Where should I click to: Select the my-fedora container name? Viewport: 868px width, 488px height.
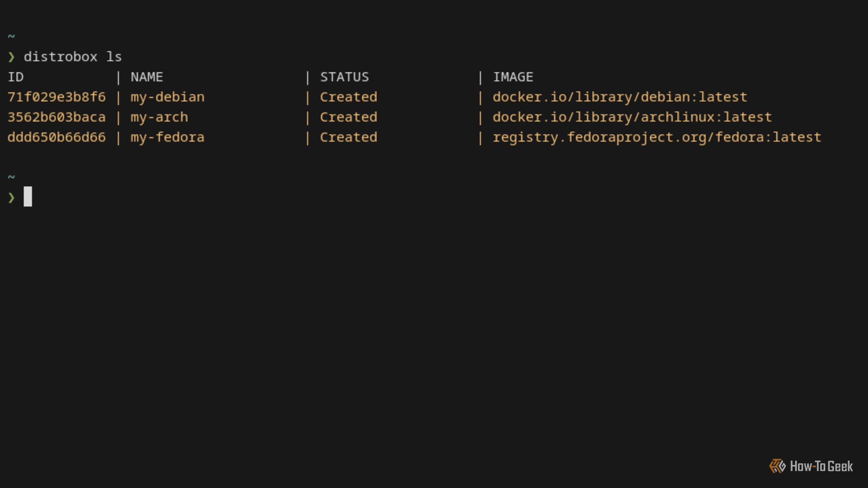[x=167, y=137]
